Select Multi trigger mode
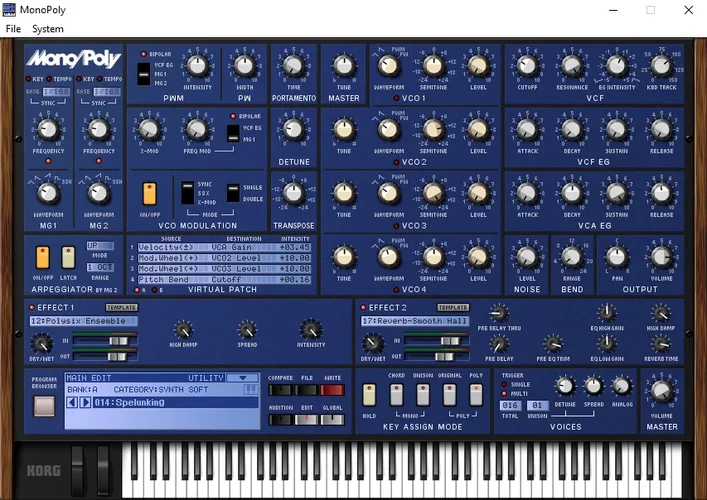 [x=504, y=394]
